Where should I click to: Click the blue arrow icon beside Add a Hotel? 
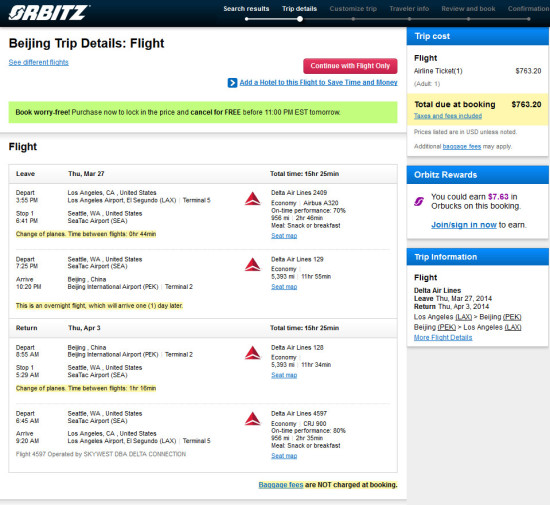coord(232,83)
